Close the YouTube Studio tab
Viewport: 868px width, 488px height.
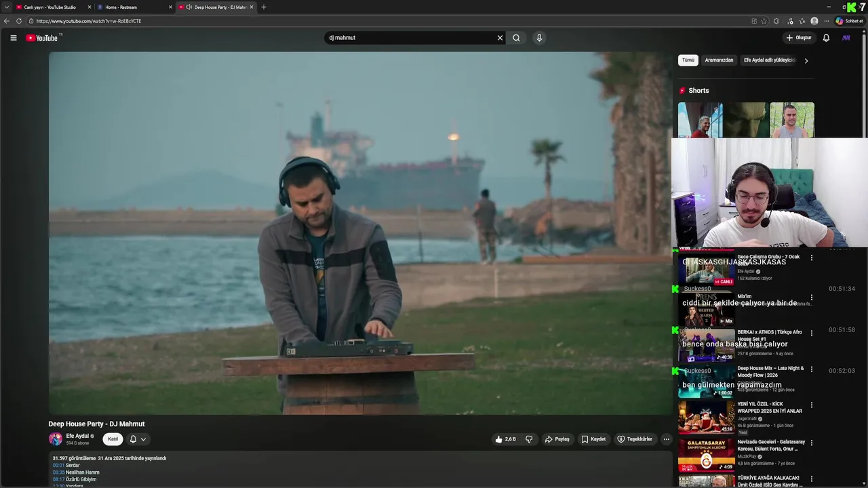[x=89, y=7]
